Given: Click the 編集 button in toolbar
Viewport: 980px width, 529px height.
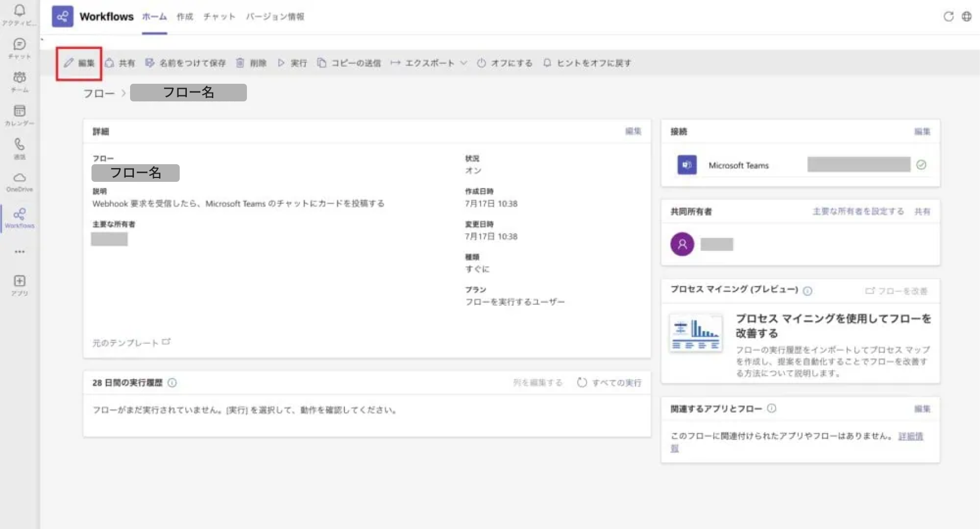Looking at the screenshot, I should pos(79,63).
